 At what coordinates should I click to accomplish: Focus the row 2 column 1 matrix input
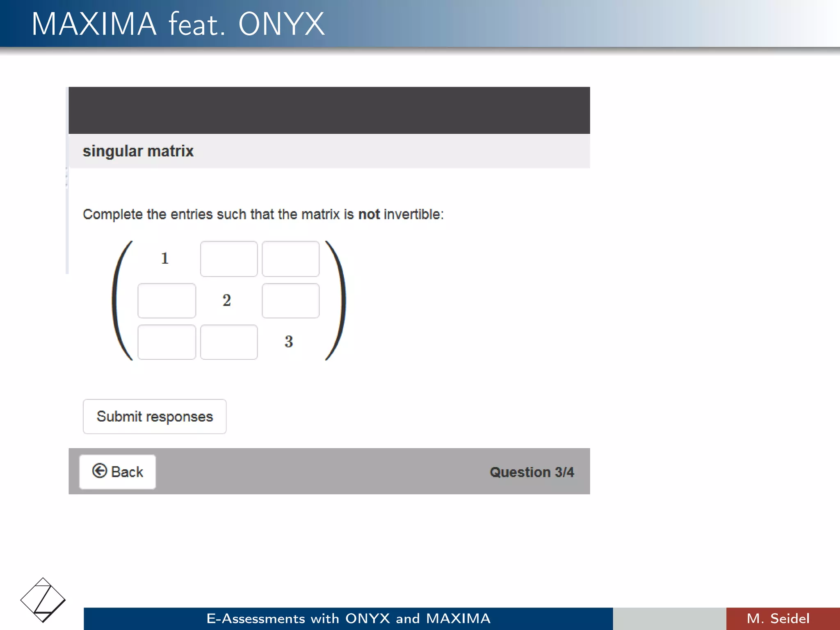[167, 301]
